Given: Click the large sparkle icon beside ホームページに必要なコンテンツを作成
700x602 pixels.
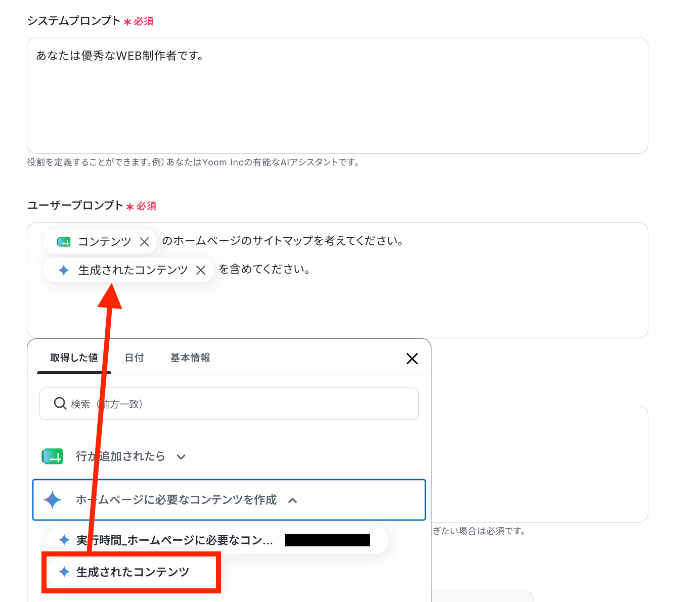Looking at the screenshot, I should 53,500.
